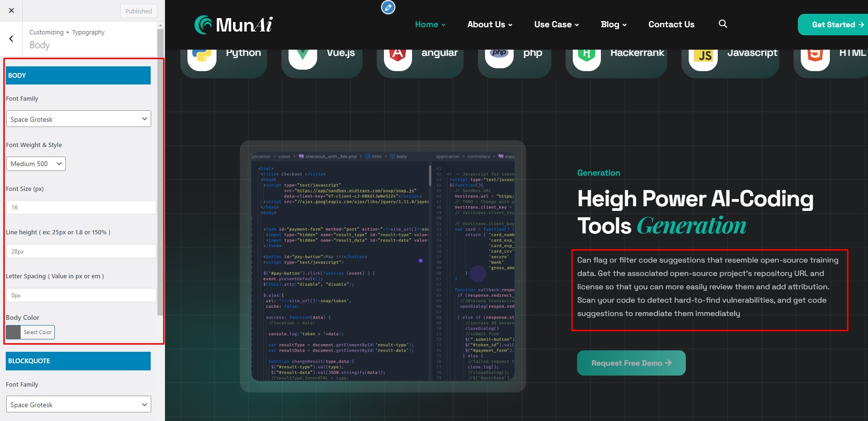Close the customizer panel with X icon

tap(11, 11)
